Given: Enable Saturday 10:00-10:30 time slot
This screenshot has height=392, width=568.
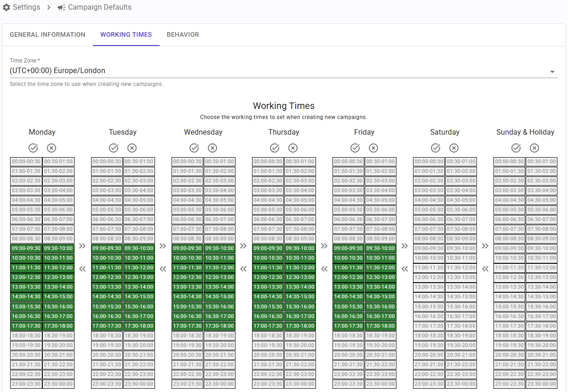Looking at the screenshot, I should (x=429, y=258).
